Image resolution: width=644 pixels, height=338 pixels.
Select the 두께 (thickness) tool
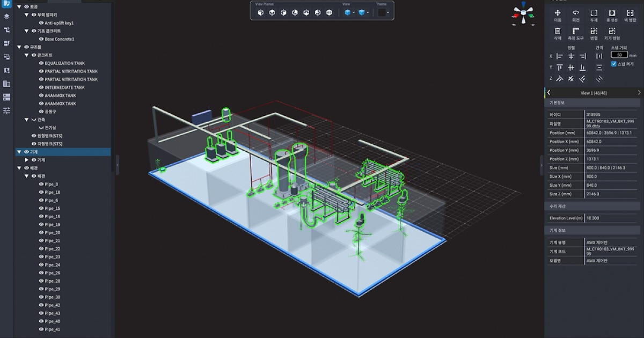[x=594, y=15]
